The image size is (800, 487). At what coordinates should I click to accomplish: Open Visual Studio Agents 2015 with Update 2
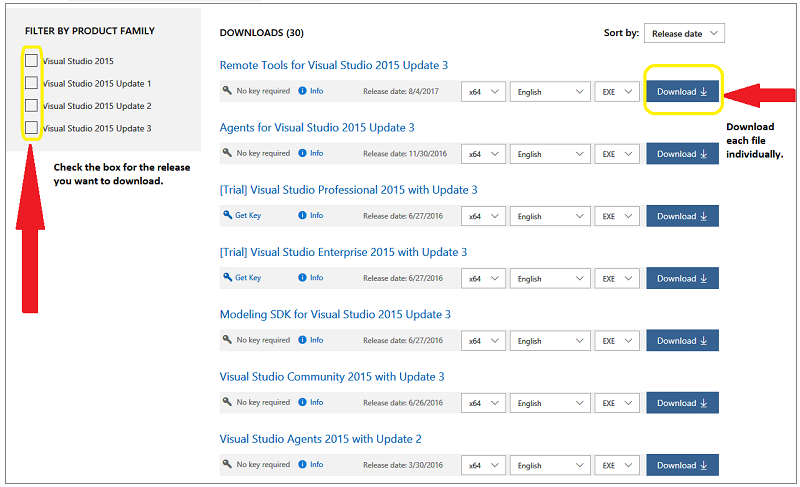point(320,439)
